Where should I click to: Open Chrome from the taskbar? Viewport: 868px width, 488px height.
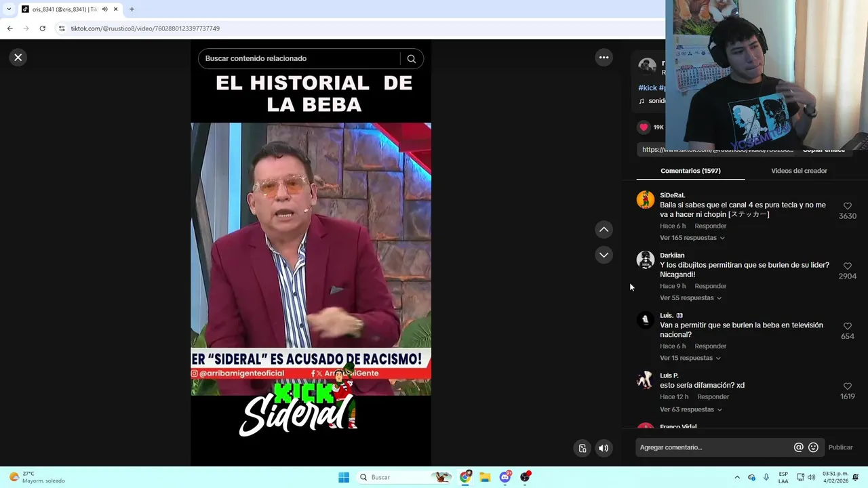[465, 477]
